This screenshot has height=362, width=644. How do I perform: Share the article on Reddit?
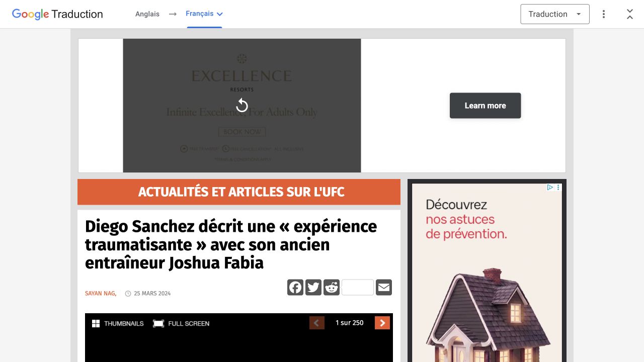332,288
